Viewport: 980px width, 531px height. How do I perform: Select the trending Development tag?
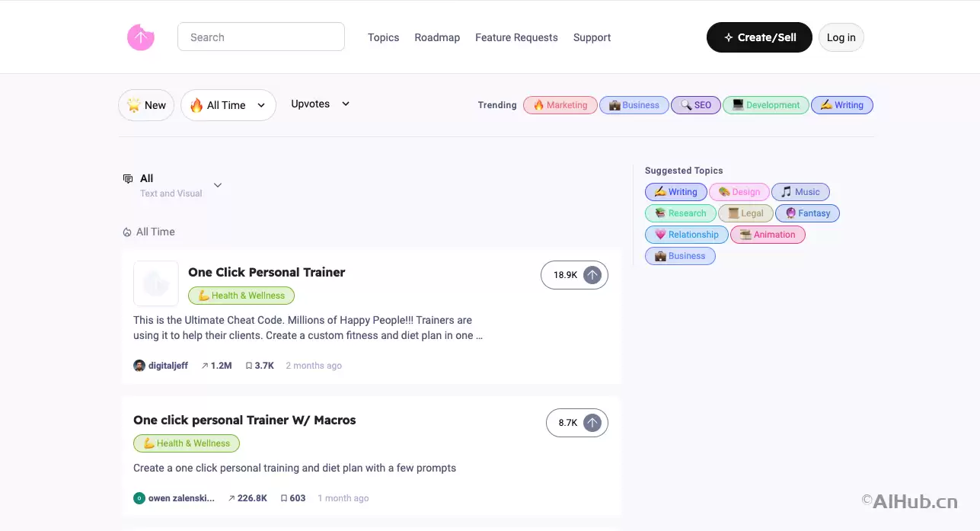click(765, 105)
